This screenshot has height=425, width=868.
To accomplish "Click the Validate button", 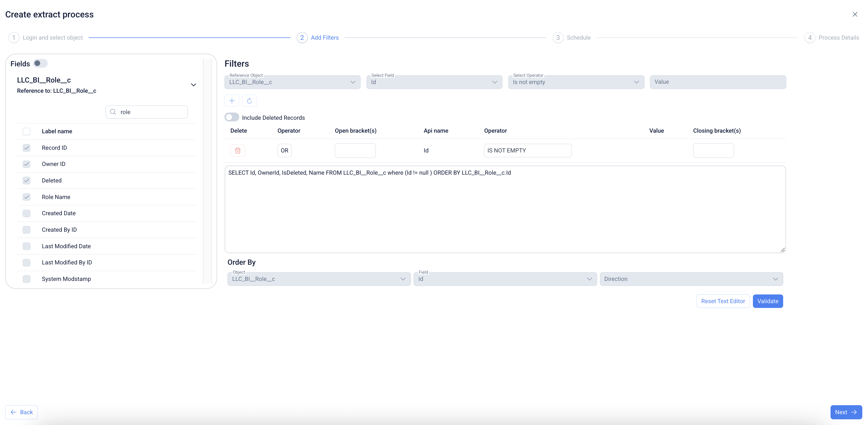I will 768,301.
